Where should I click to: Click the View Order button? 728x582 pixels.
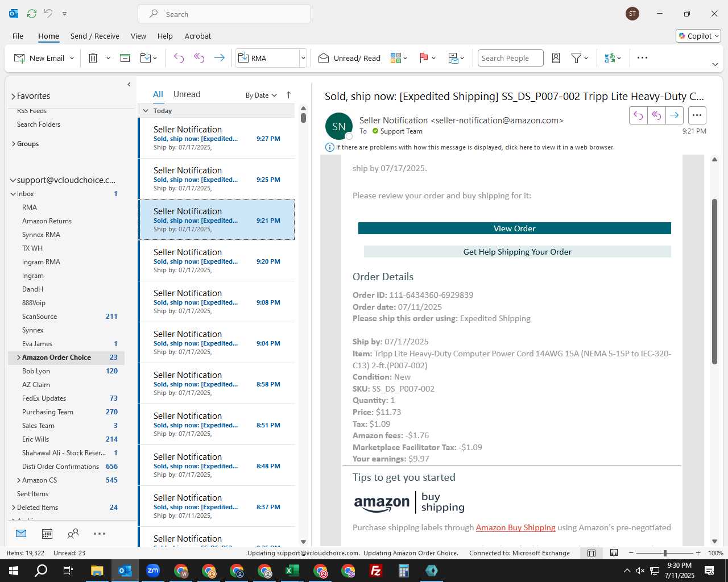[515, 228]
